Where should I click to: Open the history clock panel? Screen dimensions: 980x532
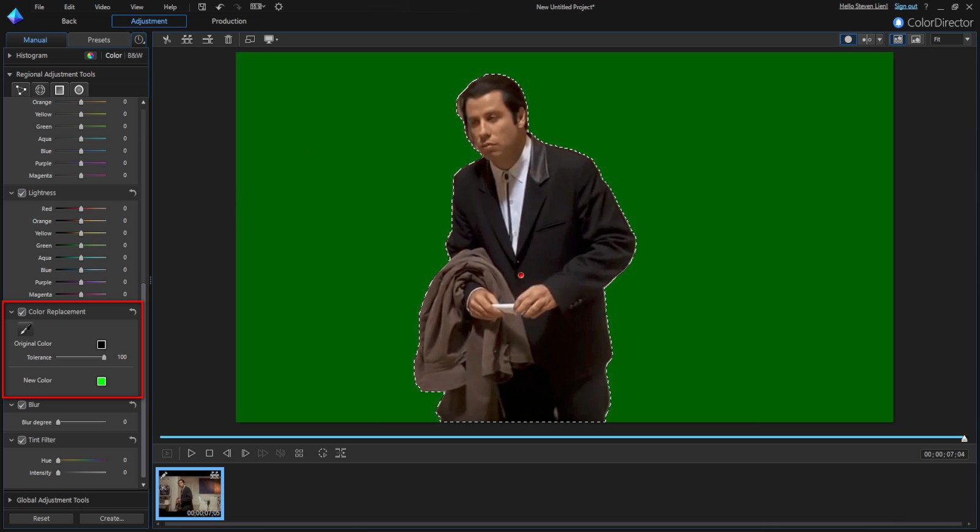[140, 39]
